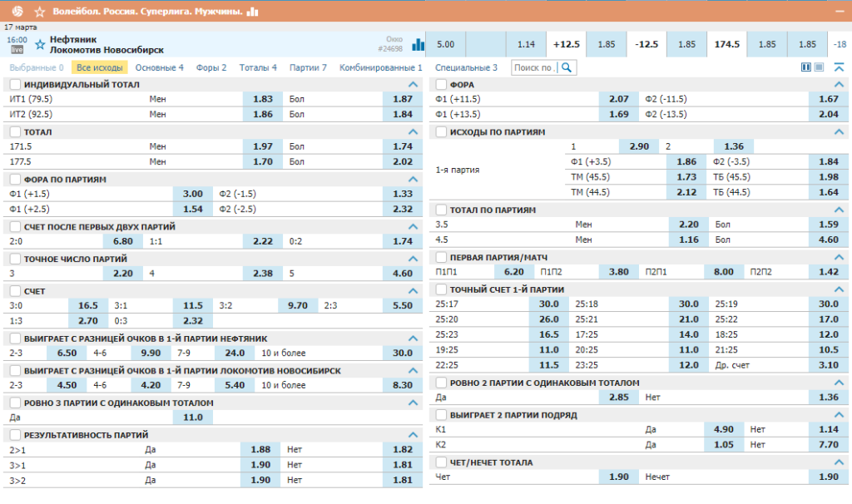Enable the ЧЕТ/НЕЧЕТ ТОТАЛА checkbox
Viewport: 852px width, 504px height.
(x=441, y=462)
